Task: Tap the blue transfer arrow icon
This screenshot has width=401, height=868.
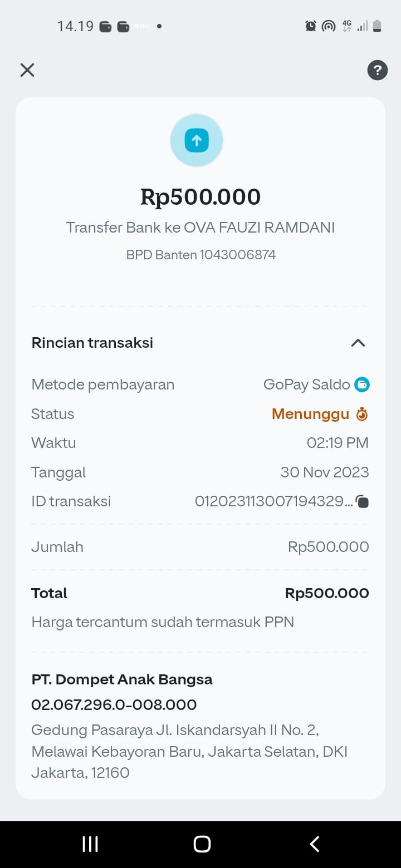Action: (x=197, y=140)
